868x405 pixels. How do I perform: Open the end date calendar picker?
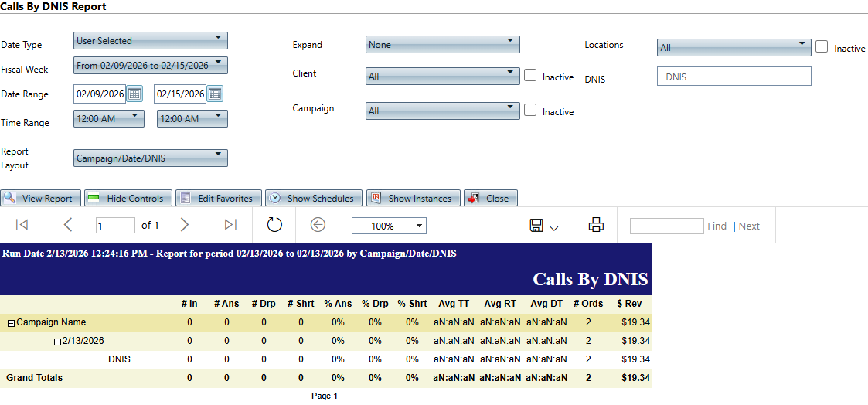(215, 94)
